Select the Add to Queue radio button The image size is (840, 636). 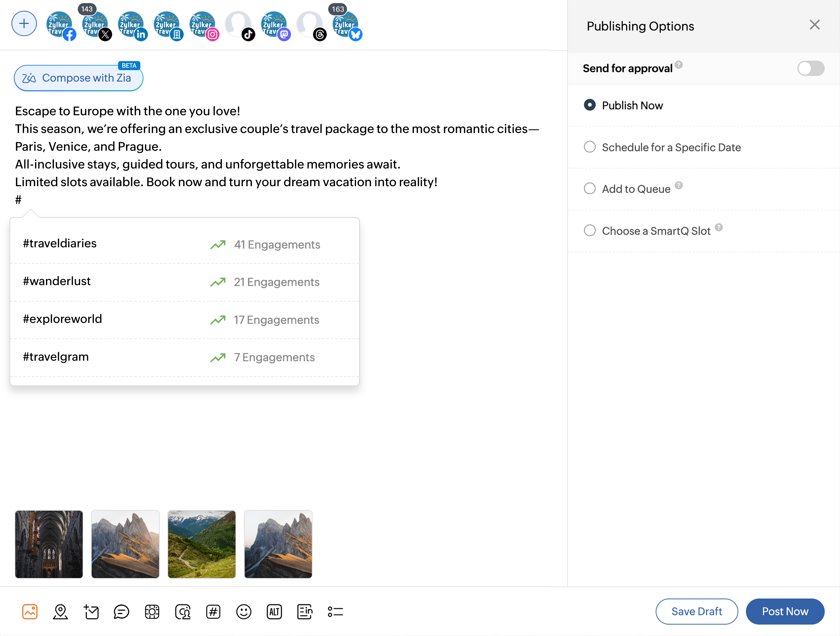coord(590,189)
